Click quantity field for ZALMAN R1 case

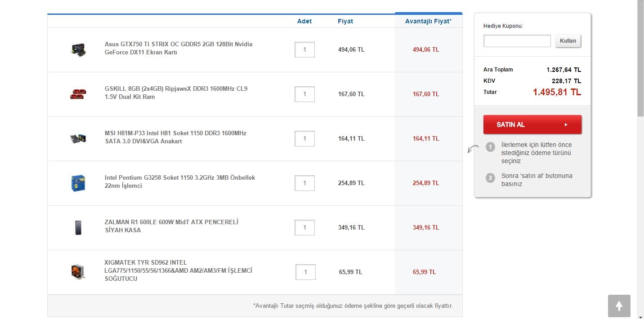(304, 227)
